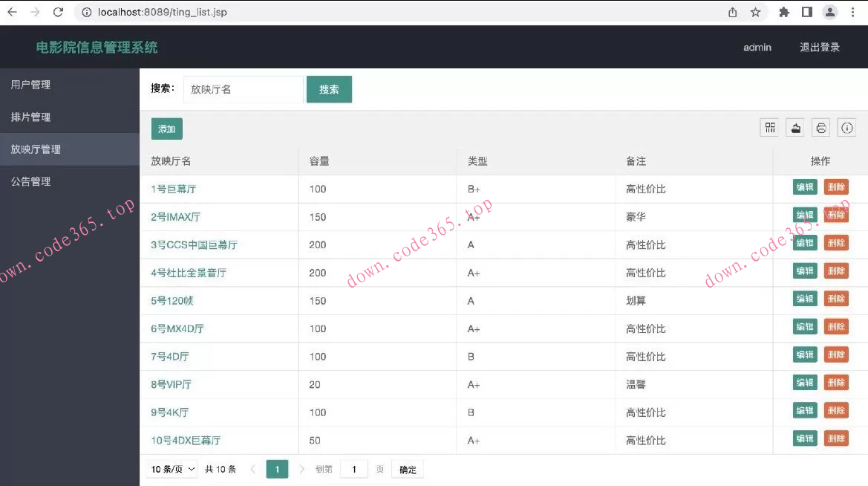Select 放映厅管理 in the sidebar
Screen dimensions: 868x486
click(70, 149)
